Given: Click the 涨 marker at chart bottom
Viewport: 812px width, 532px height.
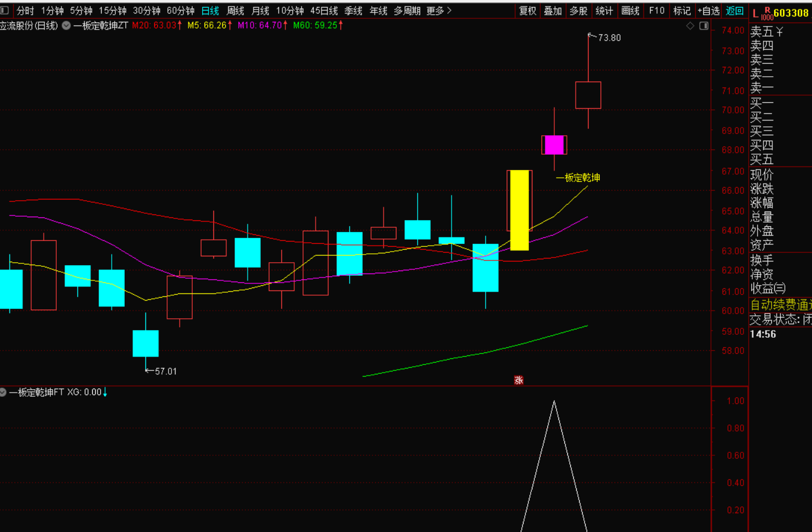Looking at the screenshot, I should (x=519, y=380).
